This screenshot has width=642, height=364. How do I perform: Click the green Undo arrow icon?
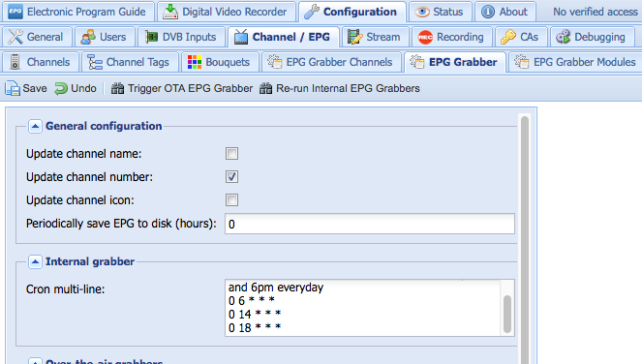pyautogui.click(x=61, y=88)
